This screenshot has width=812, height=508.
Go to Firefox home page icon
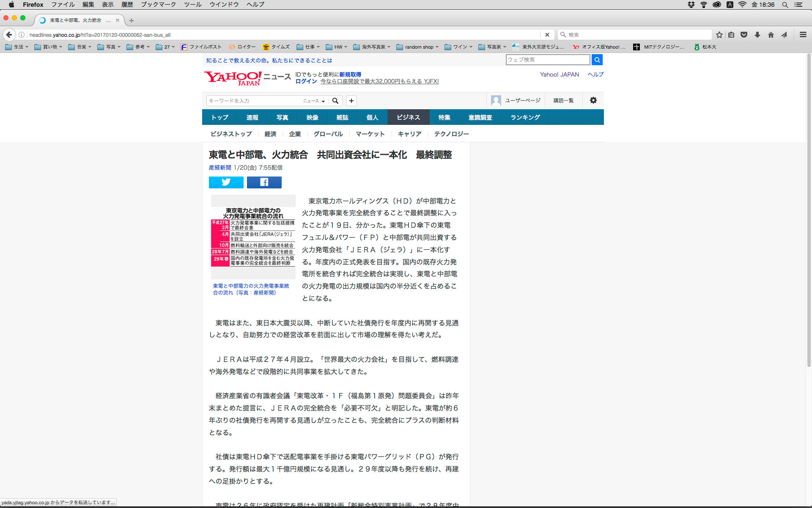(x=771, y=35)
